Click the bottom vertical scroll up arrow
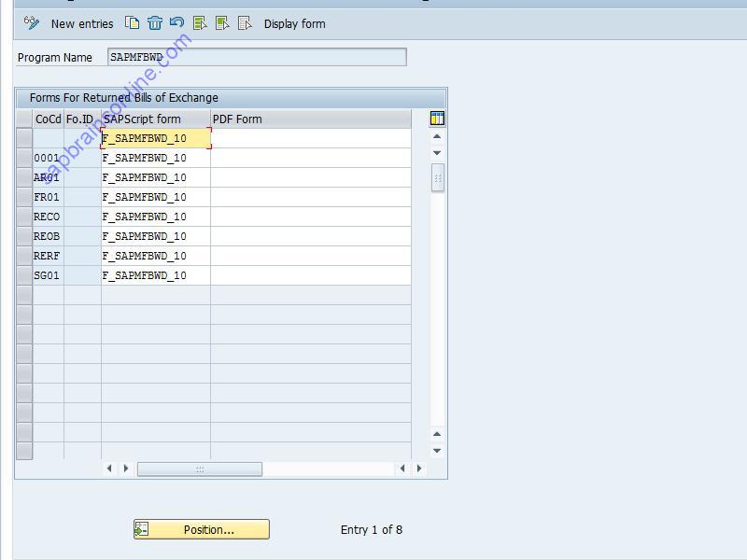This screenshot has height=560, width=747. tap(437, 434)
